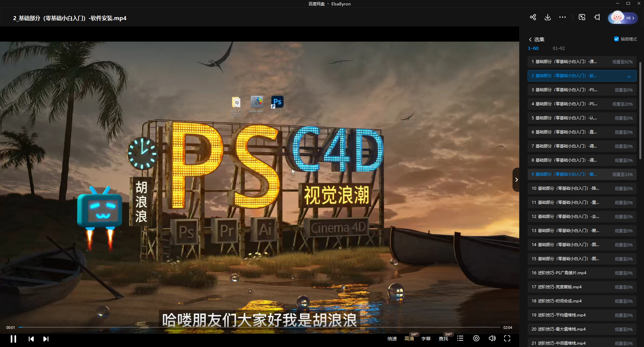This screenshot has height=347, width=644.
Task: Play episode 7 基础部分 -调
Action: click(582, 146)
